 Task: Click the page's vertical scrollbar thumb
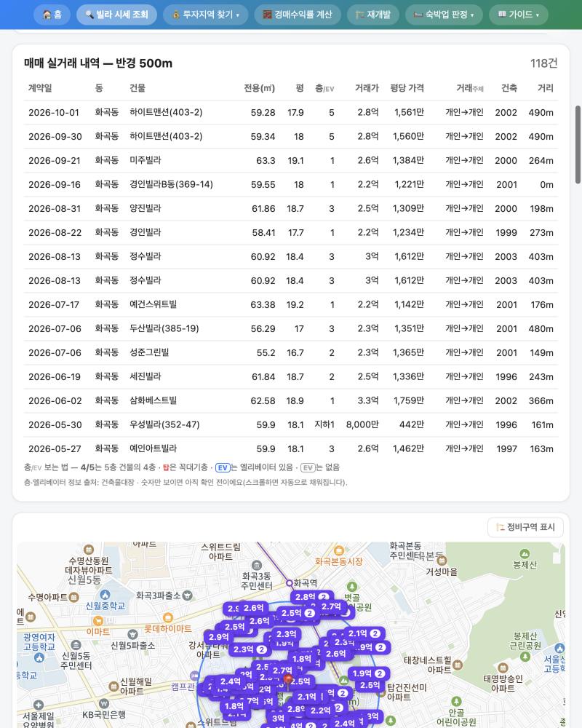(578, 144)
